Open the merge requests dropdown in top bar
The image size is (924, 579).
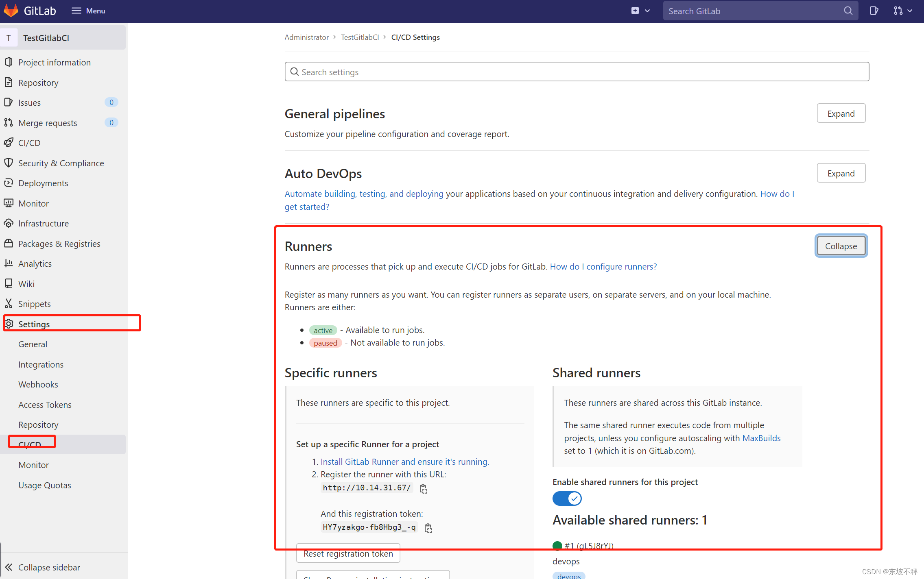pos(903,11)
